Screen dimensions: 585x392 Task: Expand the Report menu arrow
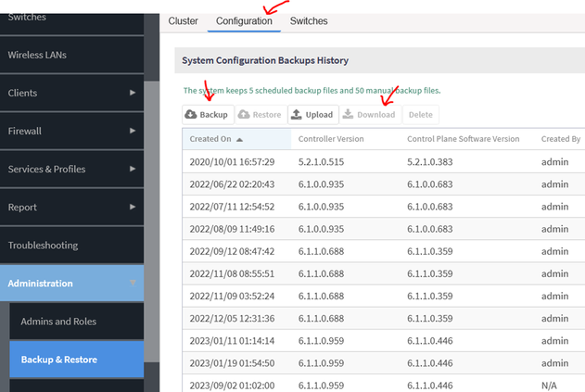(x=133, y=207)
